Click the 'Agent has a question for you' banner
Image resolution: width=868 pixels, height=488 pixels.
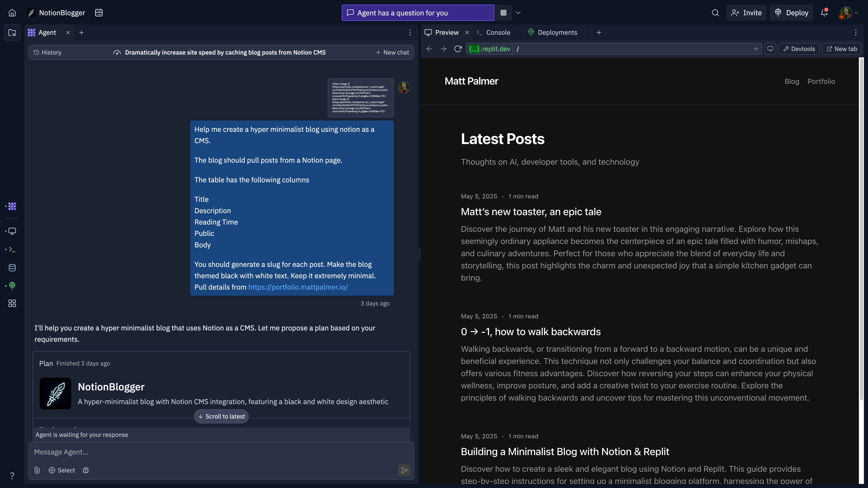point(418,13)
